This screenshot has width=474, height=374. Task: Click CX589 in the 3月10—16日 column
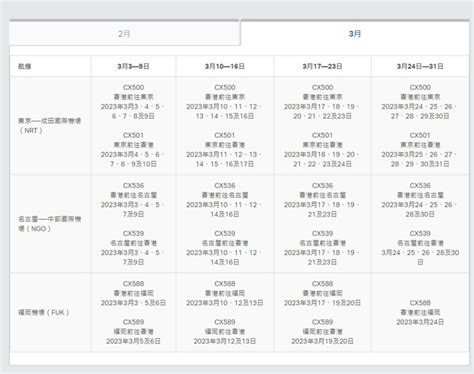tap(225, 322)
